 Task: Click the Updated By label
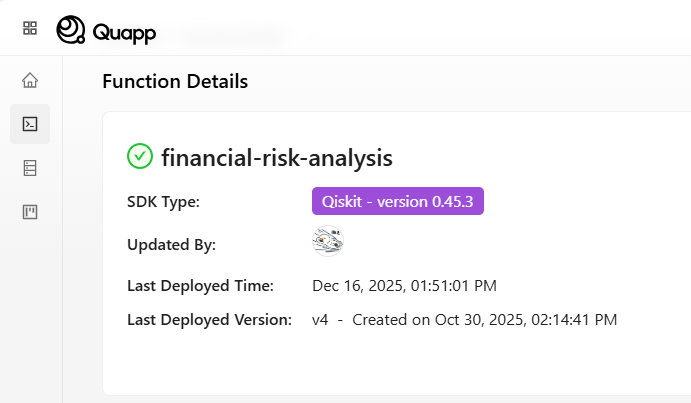(171, 244)
